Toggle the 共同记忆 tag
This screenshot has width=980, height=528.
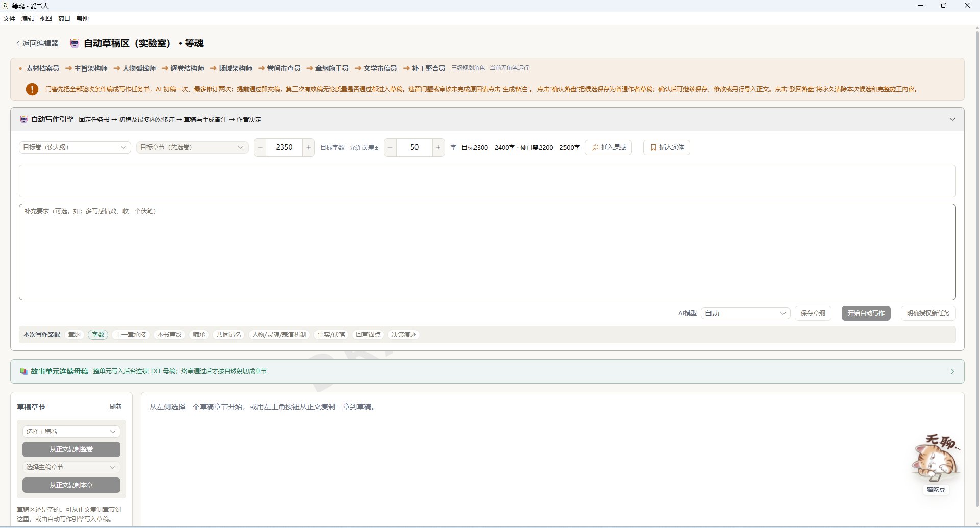pos(228,335)
